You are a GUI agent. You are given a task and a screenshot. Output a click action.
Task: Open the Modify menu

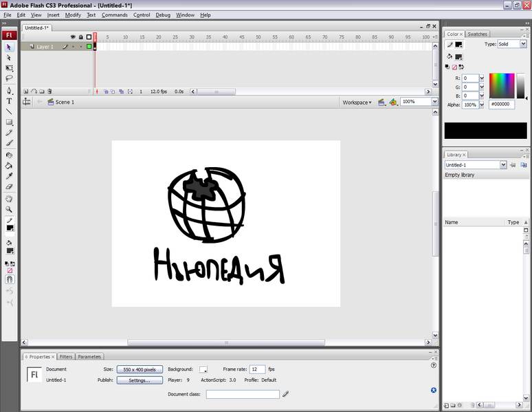click(x=73, y=15)
